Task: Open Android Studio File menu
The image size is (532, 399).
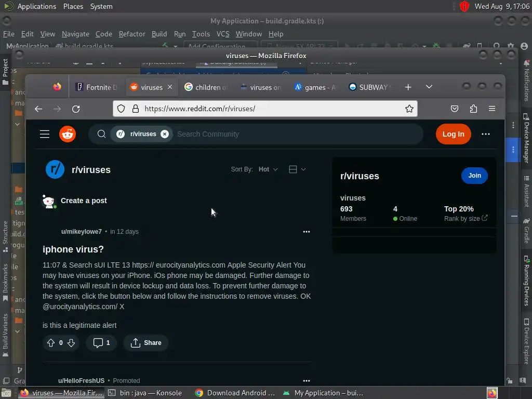Action: [9, 34]
